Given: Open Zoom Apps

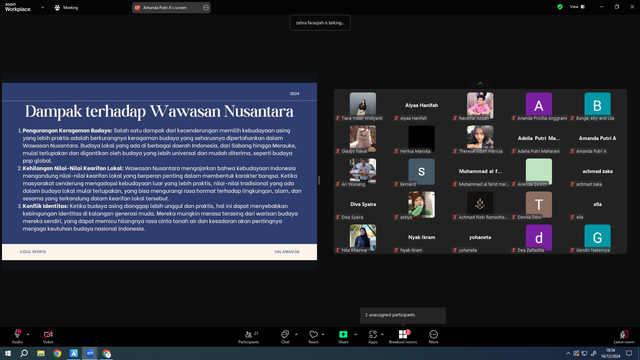Looking at the screenshot, I should 373,336.
